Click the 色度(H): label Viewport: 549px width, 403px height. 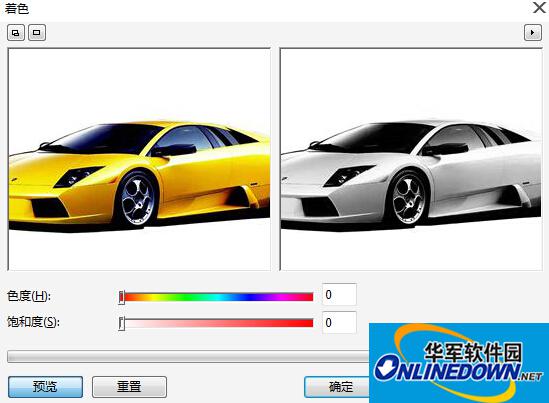coord(29,296)
